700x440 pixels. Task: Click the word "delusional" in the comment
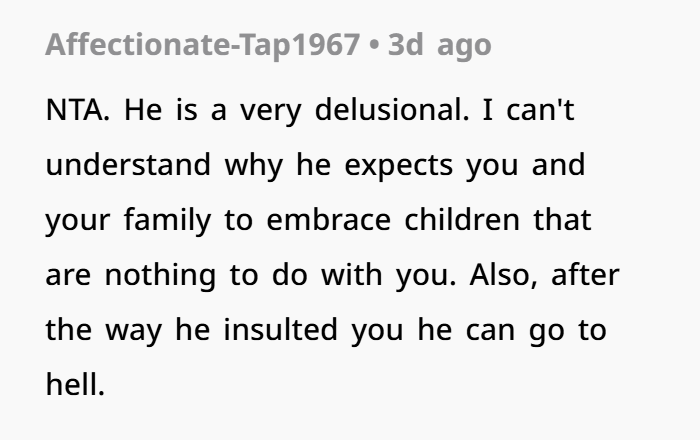389,109
